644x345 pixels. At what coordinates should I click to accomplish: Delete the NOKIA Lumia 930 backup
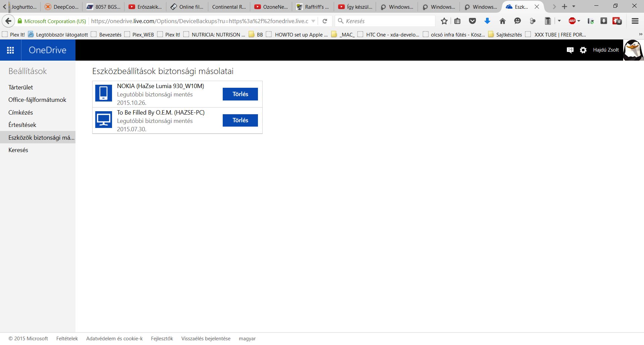tap(240, 94)
